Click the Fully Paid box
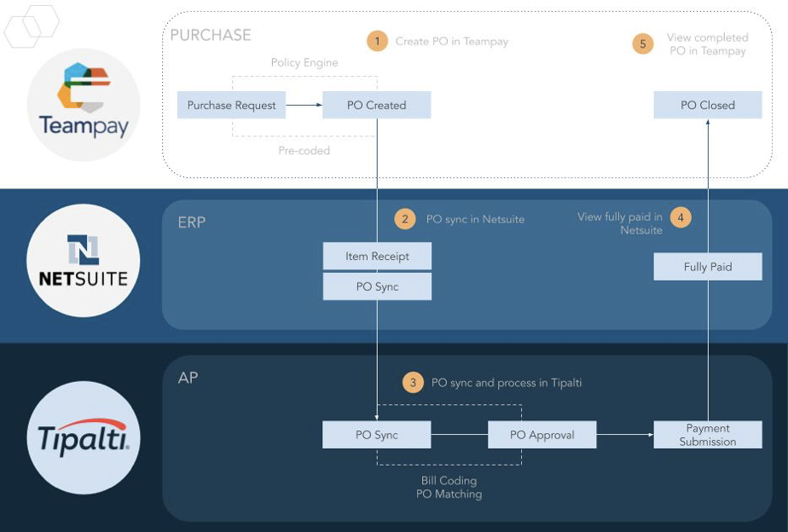The image size is (788, 532). click(708, 267)
